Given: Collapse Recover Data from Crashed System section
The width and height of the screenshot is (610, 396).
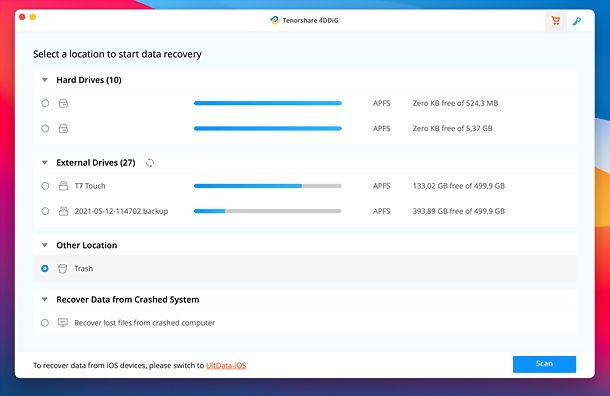Looking at the screenshot, I should [x=45, y=300].
